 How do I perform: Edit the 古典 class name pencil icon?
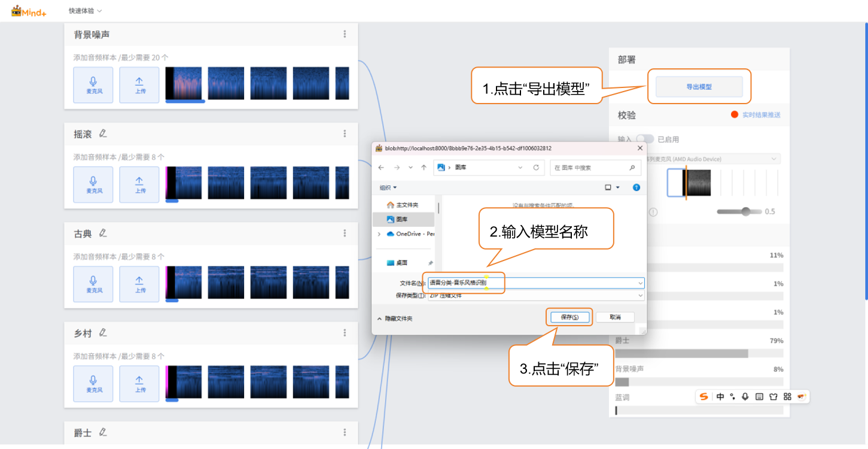click(103, 233)
